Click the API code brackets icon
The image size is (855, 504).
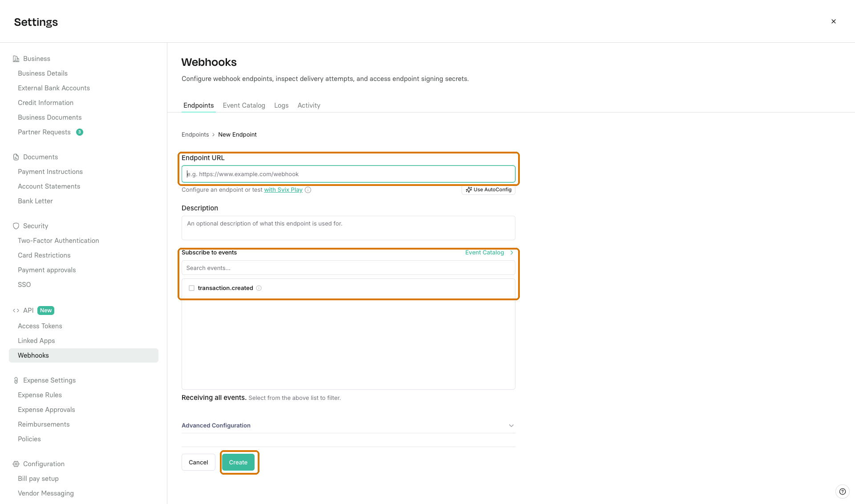(16, 310)
